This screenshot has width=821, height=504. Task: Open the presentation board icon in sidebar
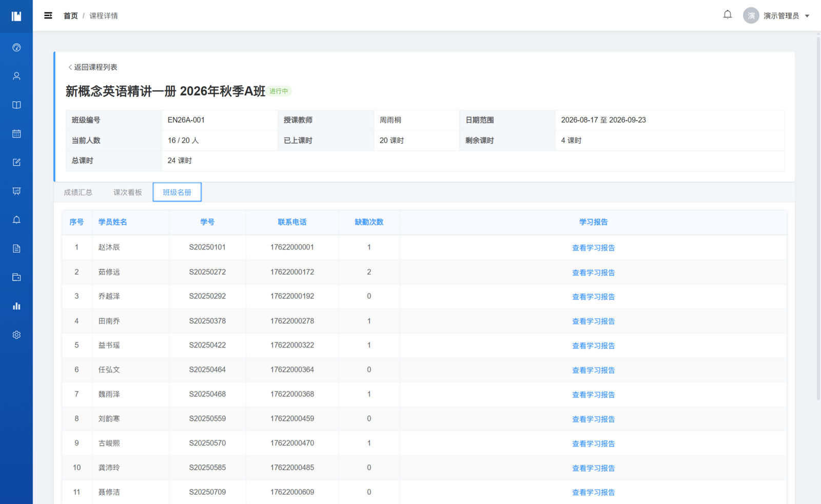[x=16, y=191]
